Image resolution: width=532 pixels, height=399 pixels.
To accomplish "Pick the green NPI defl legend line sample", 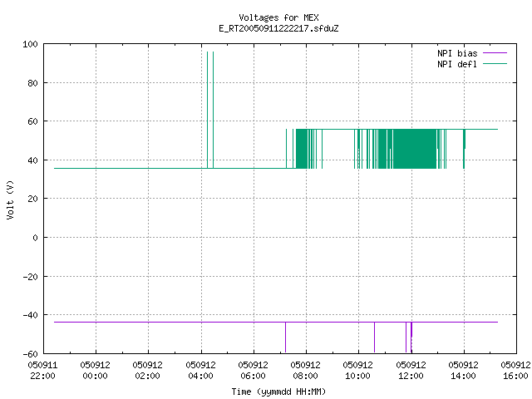I will [x=495, y=64].
